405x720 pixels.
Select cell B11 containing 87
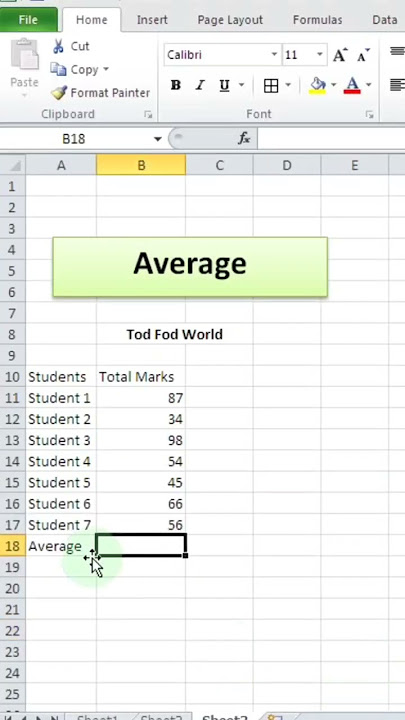[x=141, y=398]
